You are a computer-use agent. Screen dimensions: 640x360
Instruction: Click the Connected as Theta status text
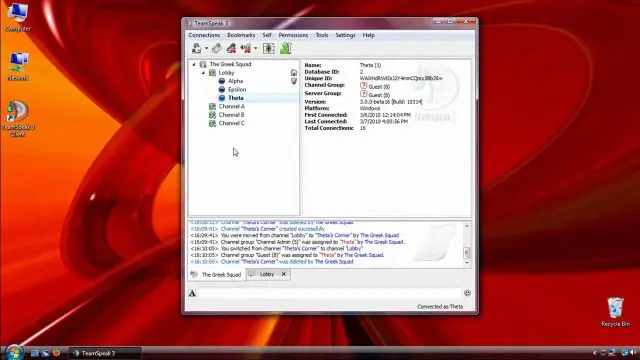coord(440,307)
